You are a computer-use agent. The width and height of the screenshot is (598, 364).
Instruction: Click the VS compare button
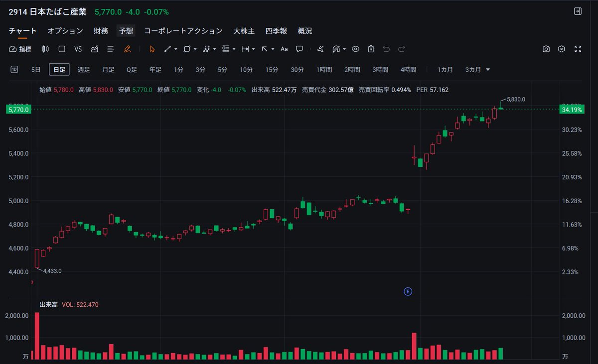[x=78, y=49]
